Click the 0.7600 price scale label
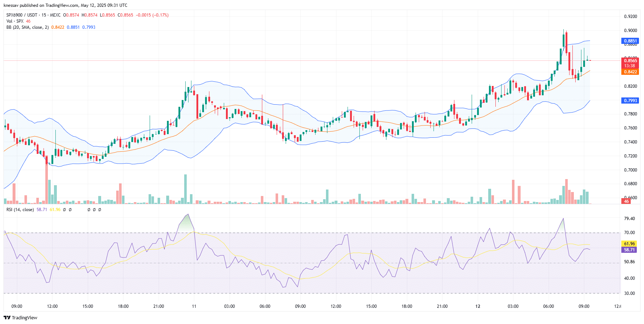 (630, 128)
